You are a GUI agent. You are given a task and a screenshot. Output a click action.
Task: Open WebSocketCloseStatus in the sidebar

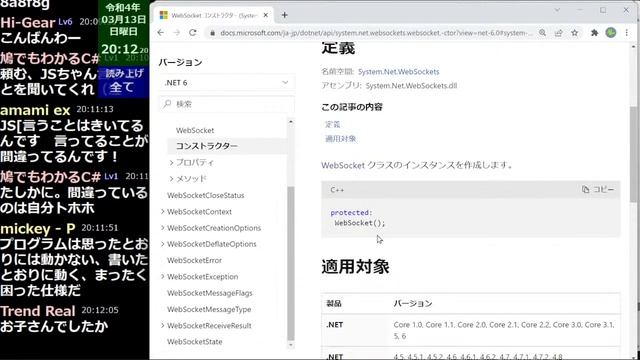[206, 196]
